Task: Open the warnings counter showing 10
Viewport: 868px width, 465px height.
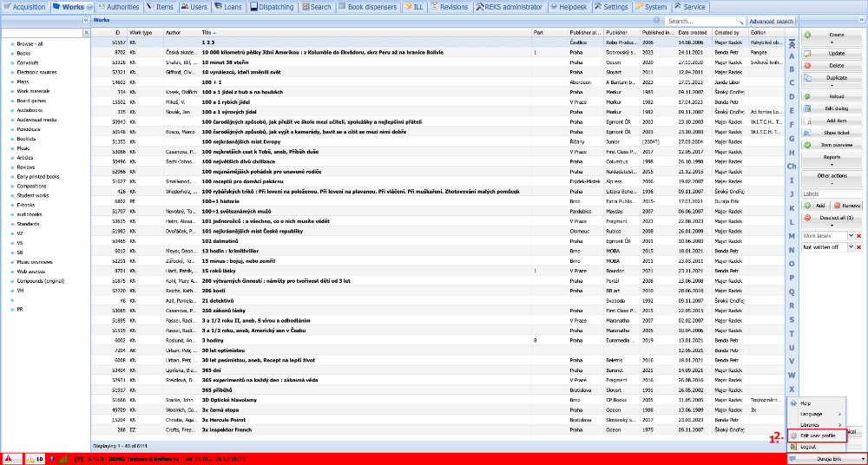Action: coord(35,459)
